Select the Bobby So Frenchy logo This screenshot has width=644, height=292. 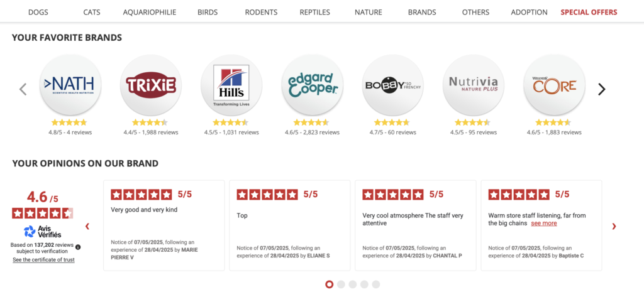pyautogui.click(x=392, y=85)
